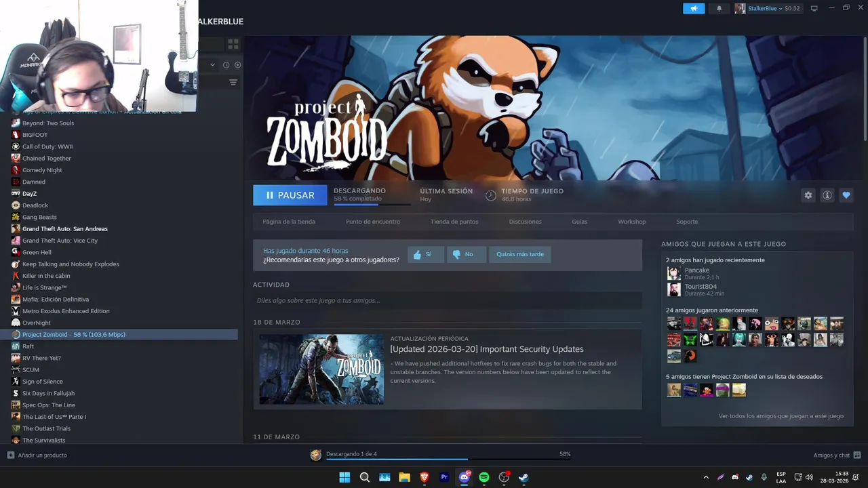Open Premiere Pro from the taskbar

click(x=444, y=477)
